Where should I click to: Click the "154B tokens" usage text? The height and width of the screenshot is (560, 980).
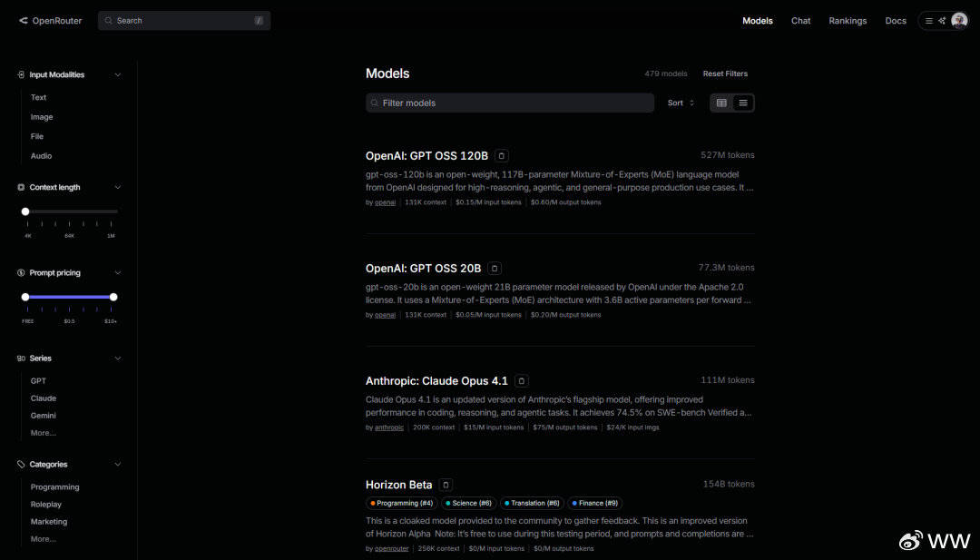click(729, 484)
